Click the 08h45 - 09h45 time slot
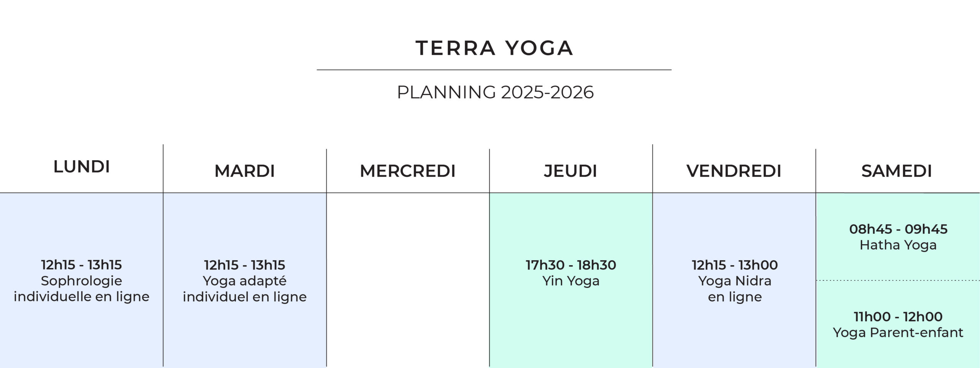The image size is (980, 368). pos(898,229)
